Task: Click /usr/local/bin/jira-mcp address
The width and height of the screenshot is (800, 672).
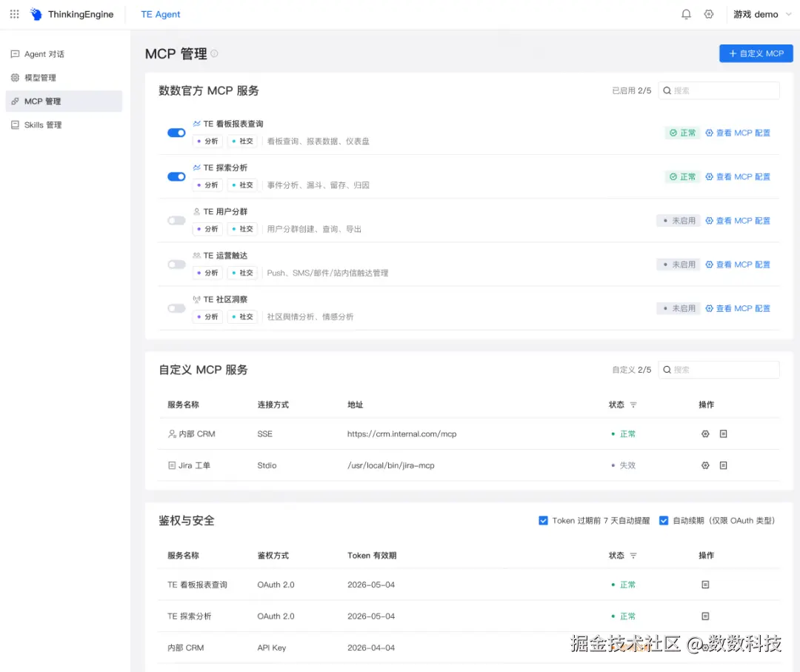Action: (x=391, y=465)
